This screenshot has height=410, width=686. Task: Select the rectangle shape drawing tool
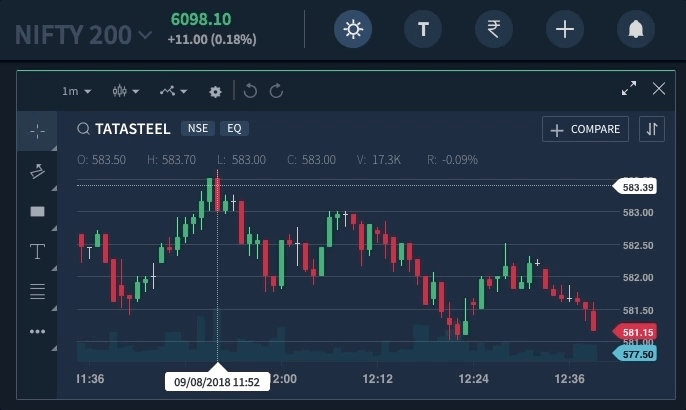tap(38, 211)
